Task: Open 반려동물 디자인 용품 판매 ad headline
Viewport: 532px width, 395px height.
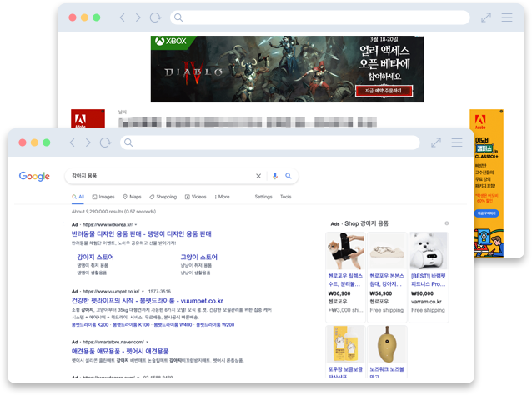Action: 142,233
